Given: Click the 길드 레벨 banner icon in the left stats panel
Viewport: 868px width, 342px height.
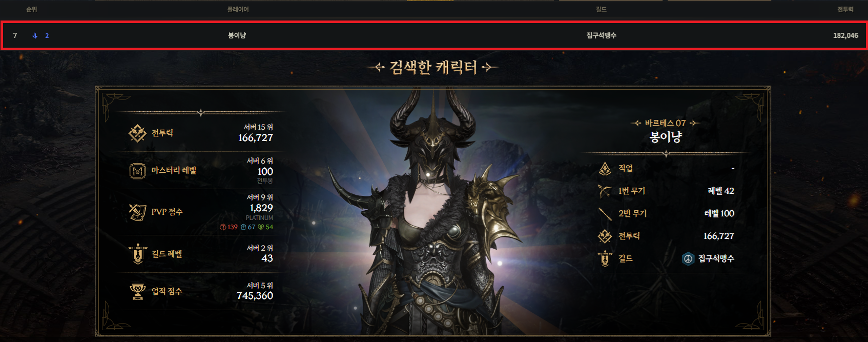Looking at the screenshot, I should (137, 254).
